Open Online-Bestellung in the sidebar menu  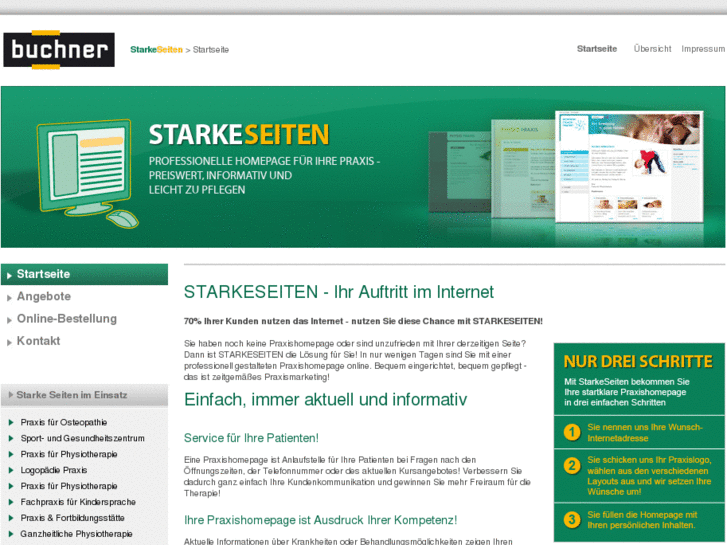[67, 319]
